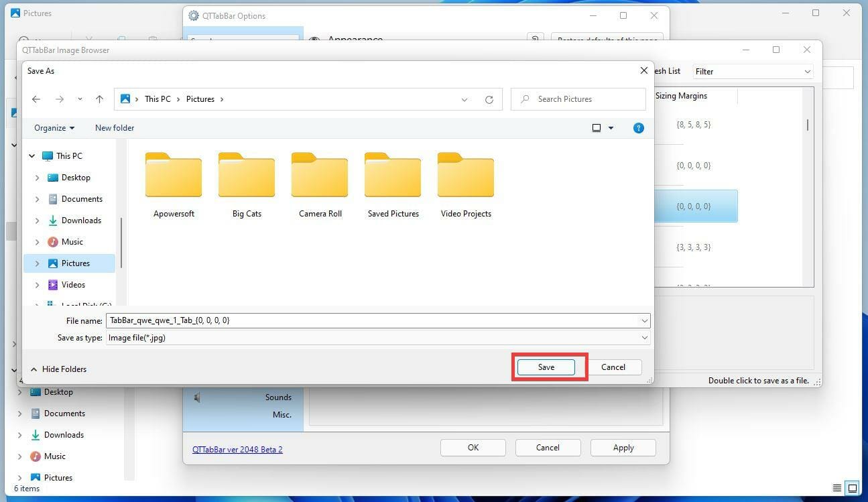This screenshot has height=502, width=868.
Task: Open the Help question mark icon
Action: coord(639,128)
